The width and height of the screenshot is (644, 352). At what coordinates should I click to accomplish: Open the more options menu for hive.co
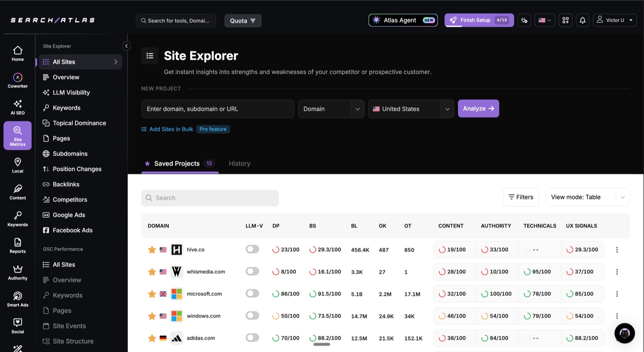(617, 250)
